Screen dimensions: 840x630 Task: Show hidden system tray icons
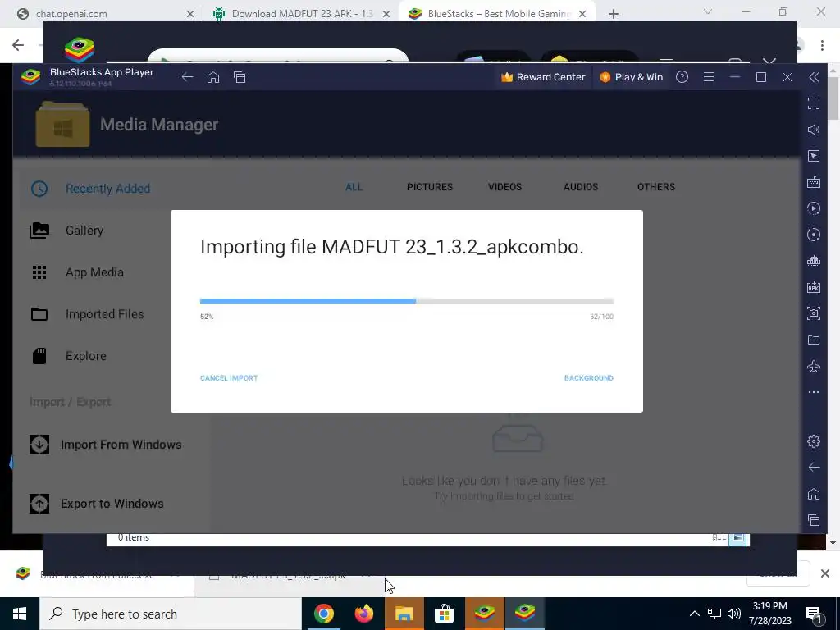(694, 614)
